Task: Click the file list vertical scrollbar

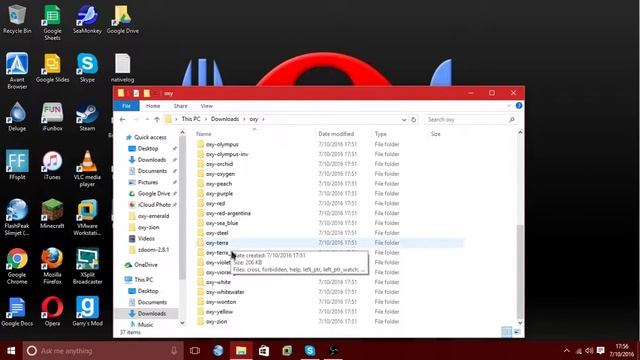Action: [x=520, y=272]
